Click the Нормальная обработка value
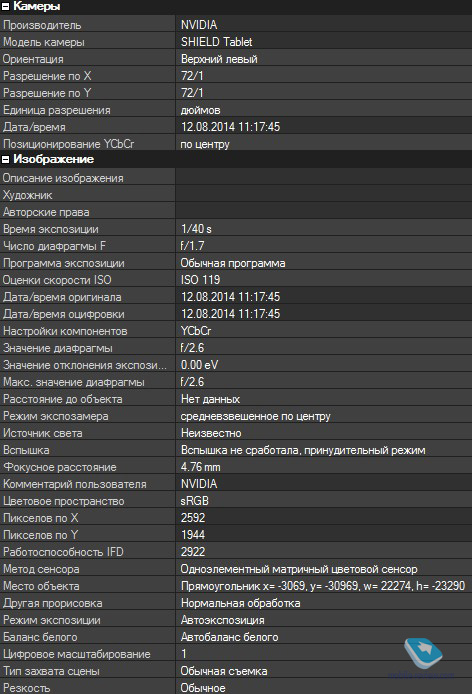Viewport: 472px width, 694px height. point(240,603)
